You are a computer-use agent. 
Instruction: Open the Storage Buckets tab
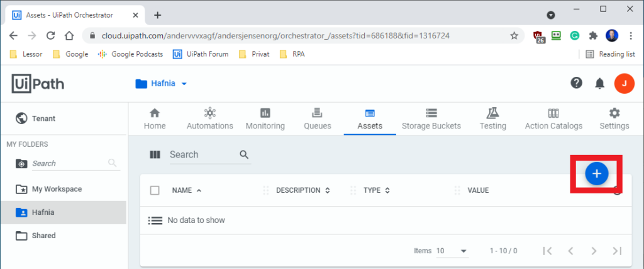point(431,119)
